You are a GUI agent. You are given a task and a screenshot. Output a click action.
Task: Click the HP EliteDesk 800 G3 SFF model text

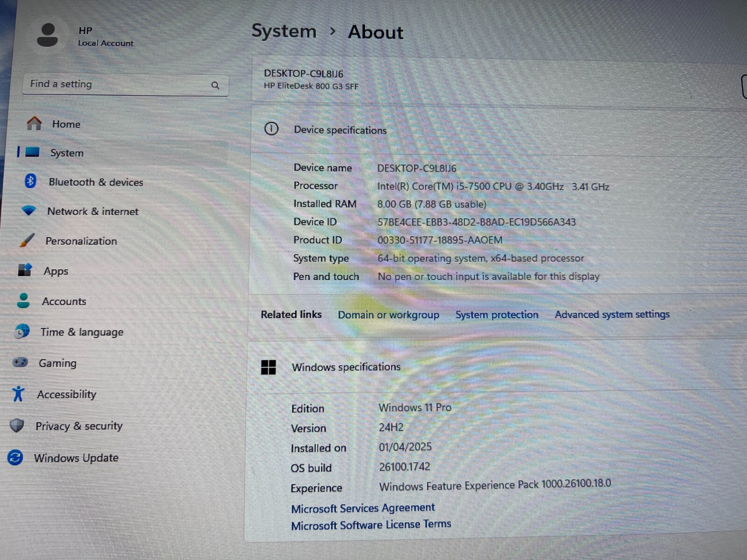tap(311, 86)
